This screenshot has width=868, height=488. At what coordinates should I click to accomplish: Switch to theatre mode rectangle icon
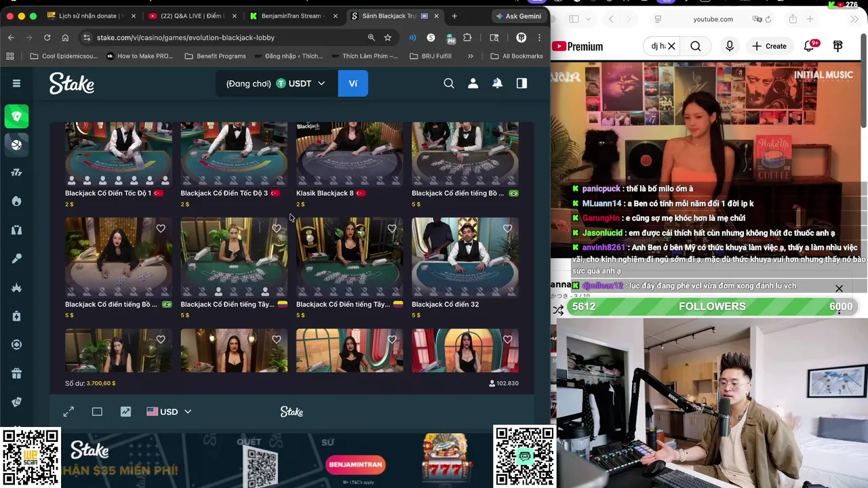pos(97,411)
